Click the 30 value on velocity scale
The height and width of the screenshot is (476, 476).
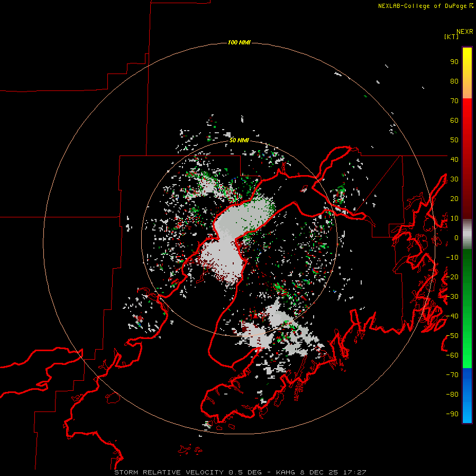454,179
